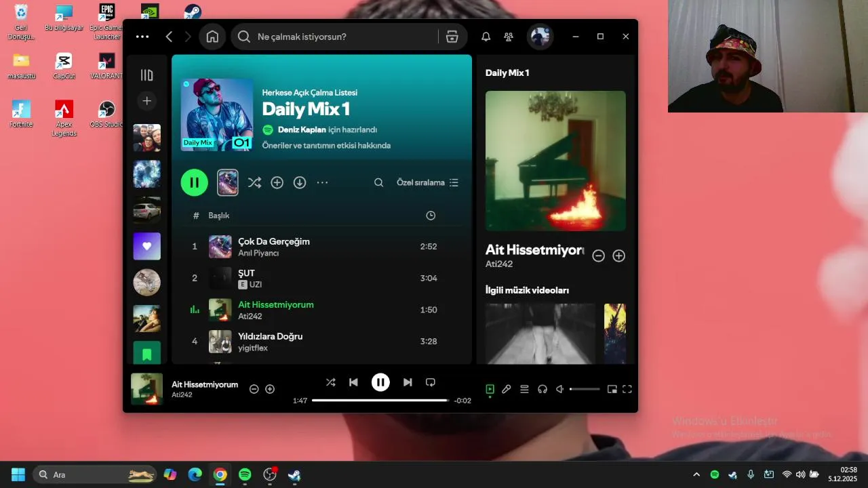The image size is (868, 488).
Task: Enter full screen player mode
Action: [627, 389]
